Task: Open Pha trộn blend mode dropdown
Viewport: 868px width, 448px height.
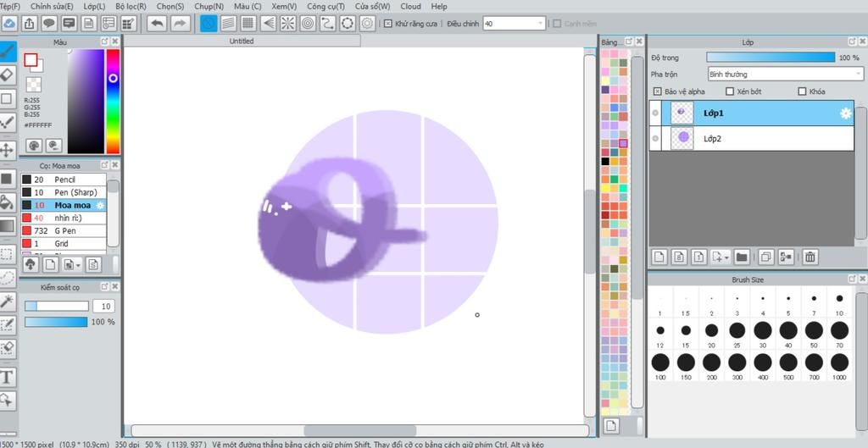Action: [785, 75]
